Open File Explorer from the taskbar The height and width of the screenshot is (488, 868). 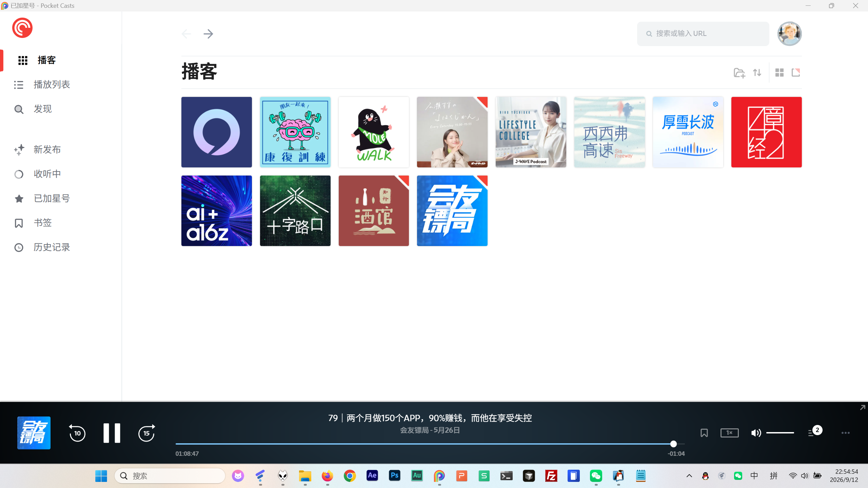click(305, 476)
